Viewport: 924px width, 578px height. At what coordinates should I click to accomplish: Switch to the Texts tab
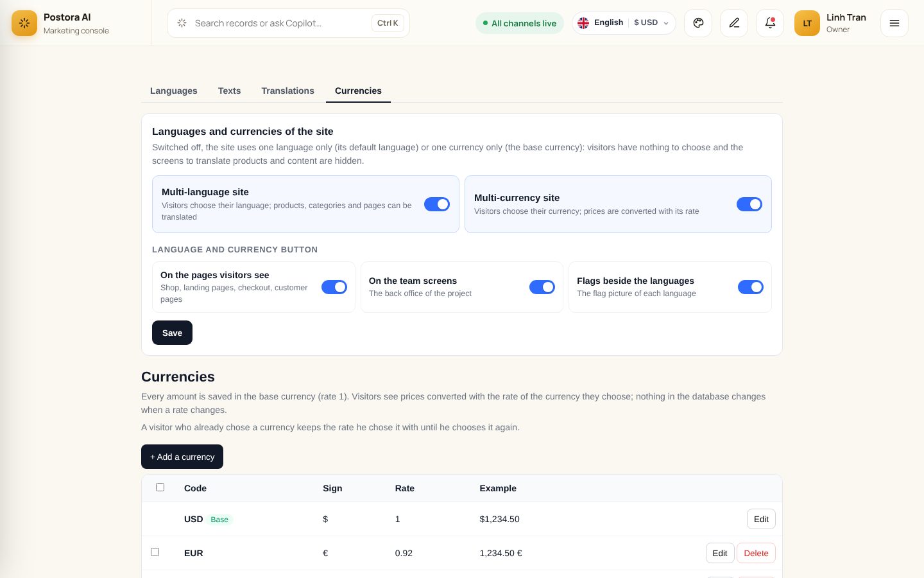click(x=229, y=91)
